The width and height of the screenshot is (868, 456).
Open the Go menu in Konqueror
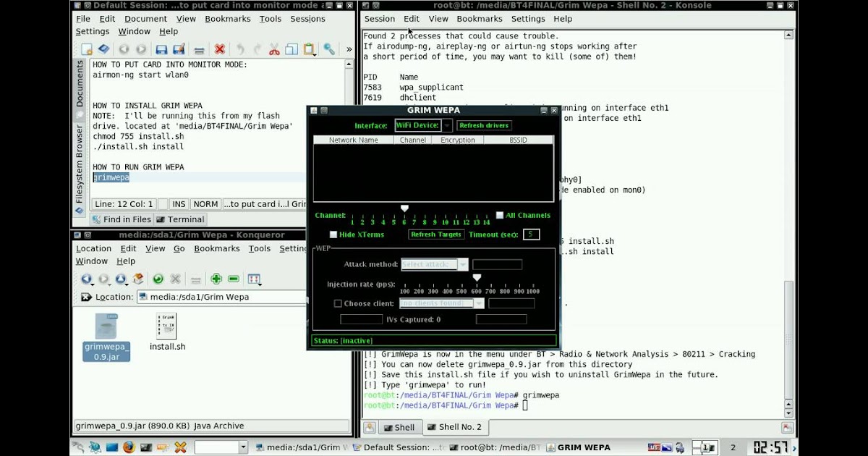coord(179,248)
